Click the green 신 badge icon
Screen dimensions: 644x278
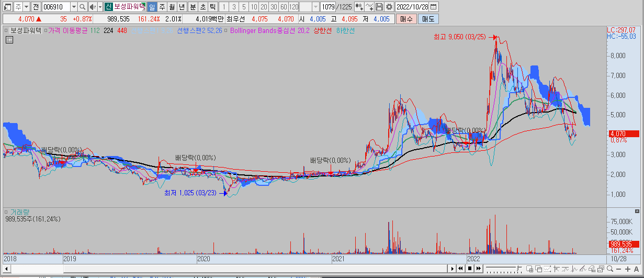tap(108, 7)
